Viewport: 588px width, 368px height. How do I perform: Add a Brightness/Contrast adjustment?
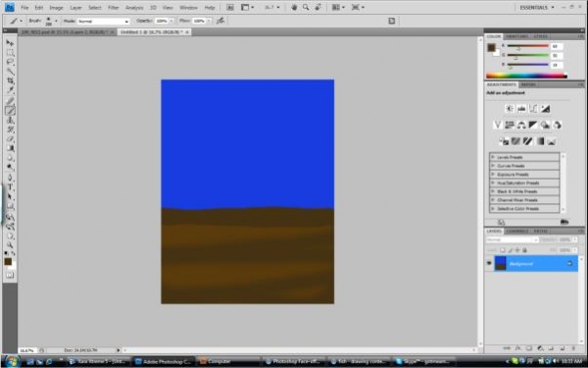[510, 109]
